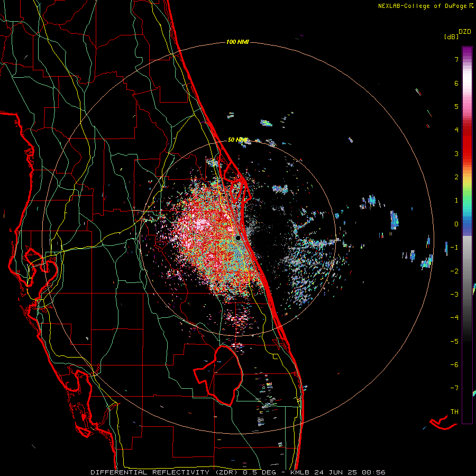Click the positive "2" tick on the dB scale
476x476 pixels.
456,177
